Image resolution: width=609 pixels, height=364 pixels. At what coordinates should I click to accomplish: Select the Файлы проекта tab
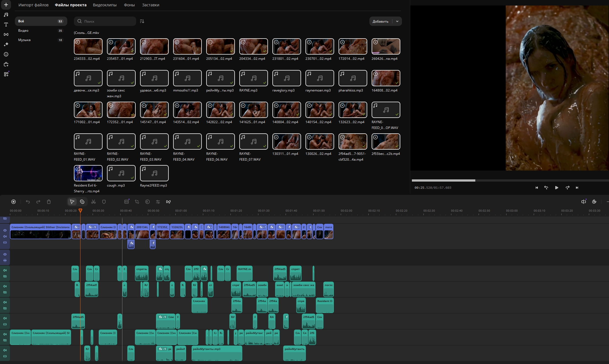pyautogui.click(x=71, y=5)
